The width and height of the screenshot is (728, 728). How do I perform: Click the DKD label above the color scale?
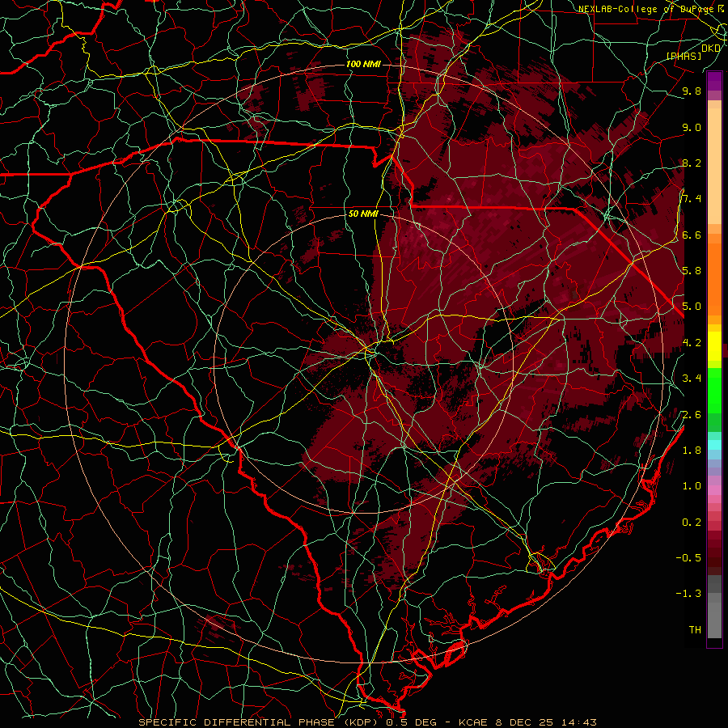click(x=711, y=49)
